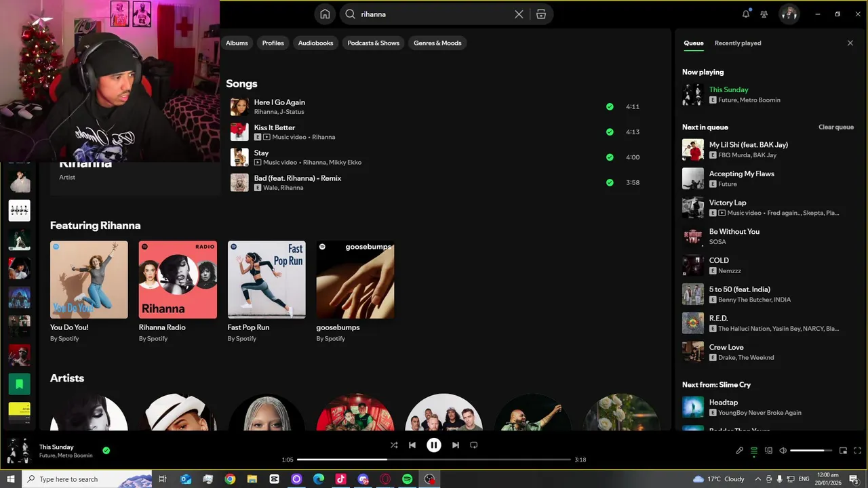
Task: Open You Do You! playlist cover
Action: click(89, 280)
